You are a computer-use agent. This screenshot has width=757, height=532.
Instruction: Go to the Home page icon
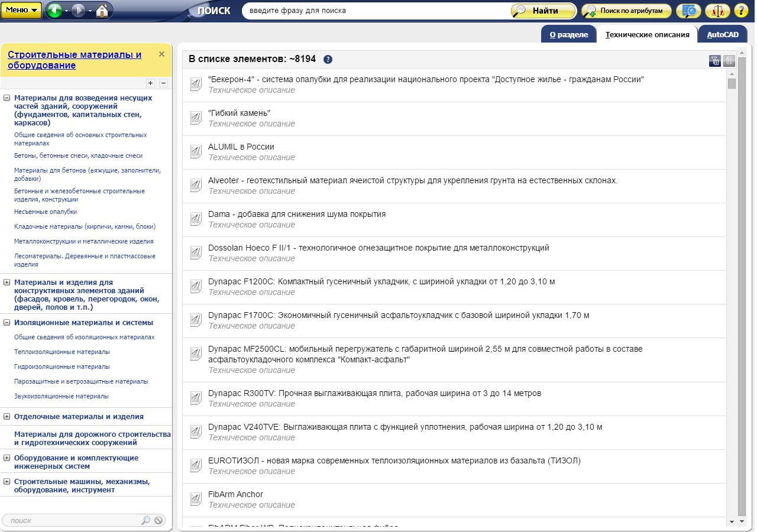pos(102,11)
